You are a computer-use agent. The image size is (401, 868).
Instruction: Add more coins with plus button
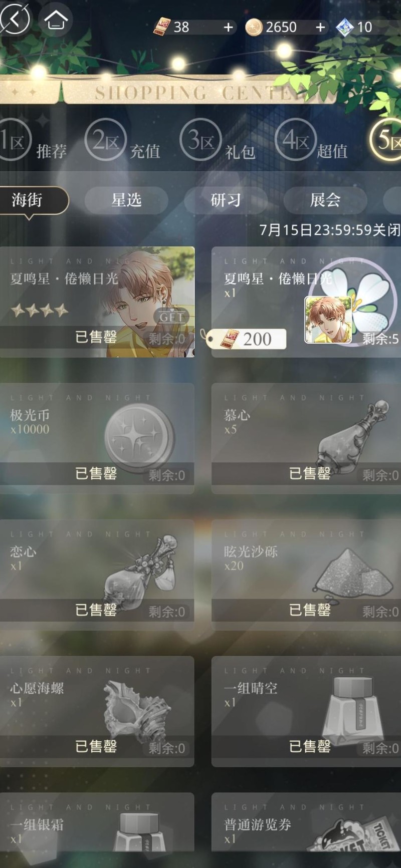pos(320,27)
